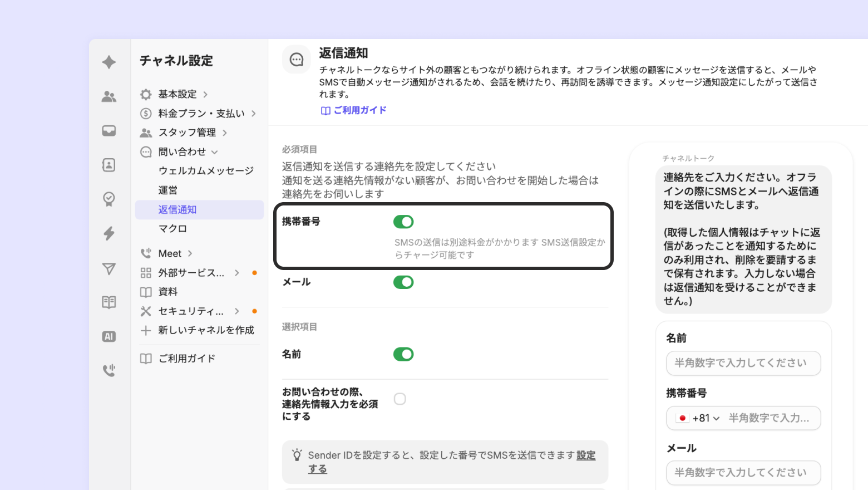Image resolution: width=868 pixels, height=490 pixels.
Task: Open the マクロ menu item
Action: tap(172, 229)
